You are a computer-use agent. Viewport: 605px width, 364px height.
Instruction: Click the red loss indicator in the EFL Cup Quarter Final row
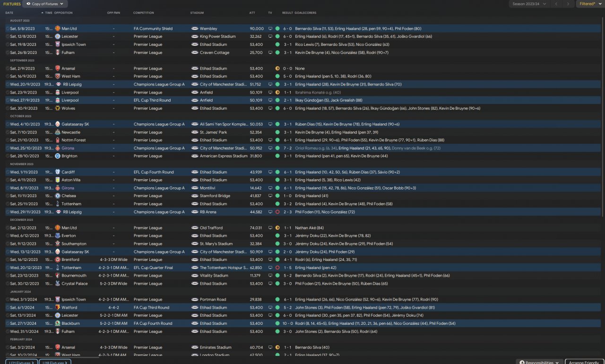277,268
